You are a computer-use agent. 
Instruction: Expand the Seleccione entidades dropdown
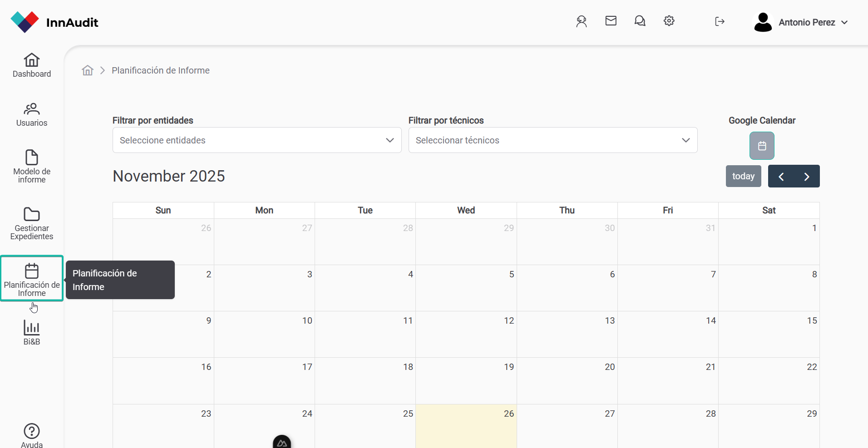257,140
